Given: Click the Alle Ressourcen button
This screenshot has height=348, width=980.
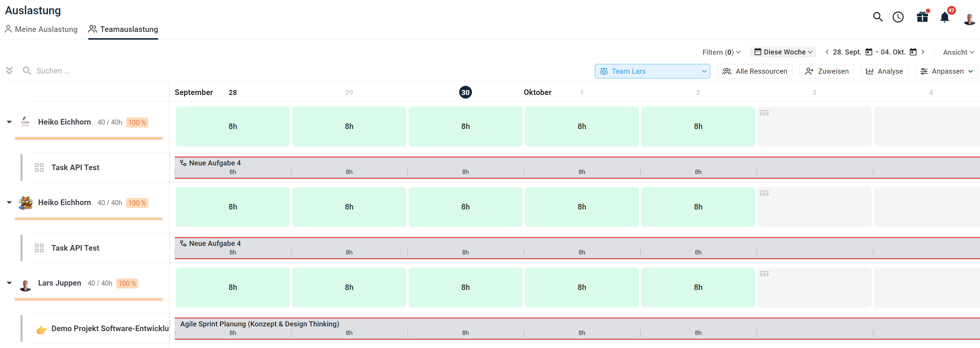Looking at the screenshot, I should point(754,71).
